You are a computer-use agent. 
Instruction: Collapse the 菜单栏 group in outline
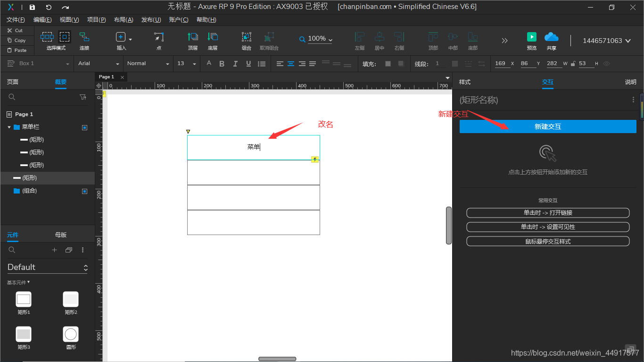coord(9,127)
